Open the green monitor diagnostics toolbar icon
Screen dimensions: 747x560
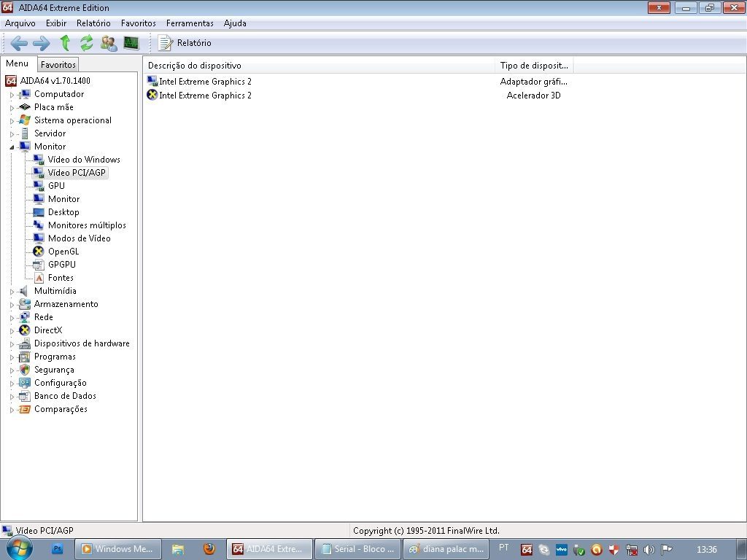click(x=131, y=43)
